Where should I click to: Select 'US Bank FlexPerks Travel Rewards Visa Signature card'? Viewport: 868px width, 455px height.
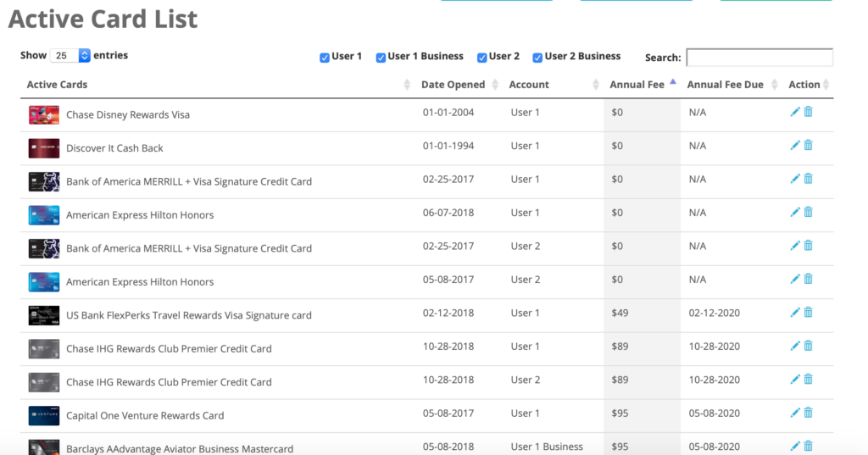[189, 315]
